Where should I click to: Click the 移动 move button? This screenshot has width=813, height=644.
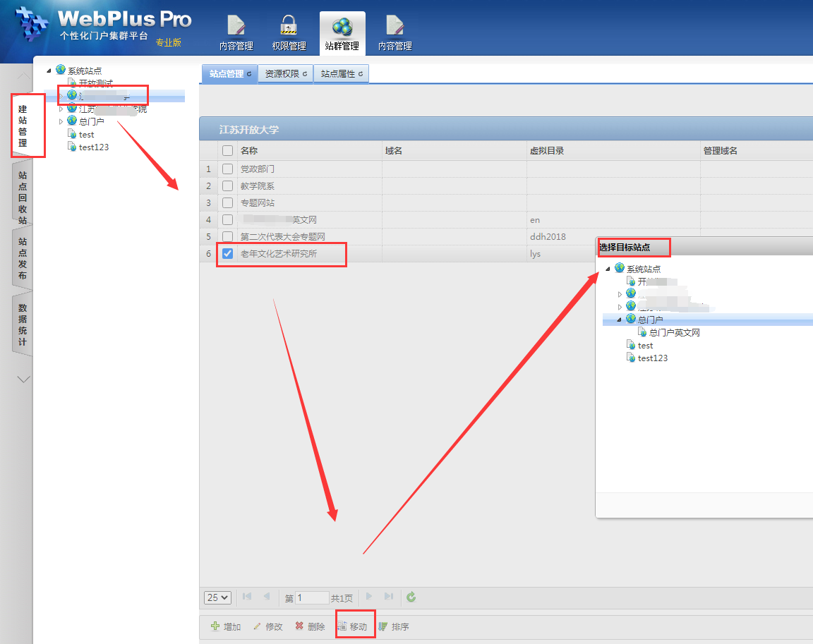353,626
